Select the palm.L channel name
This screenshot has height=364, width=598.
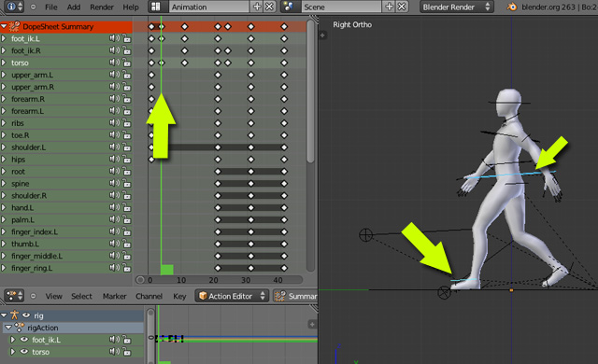(22, 219)
